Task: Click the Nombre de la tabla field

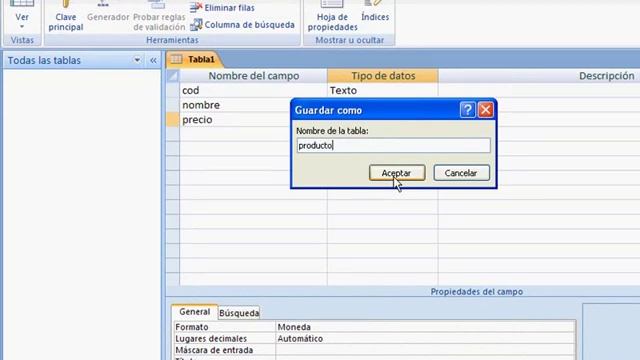Action: (x=393, y=146)
